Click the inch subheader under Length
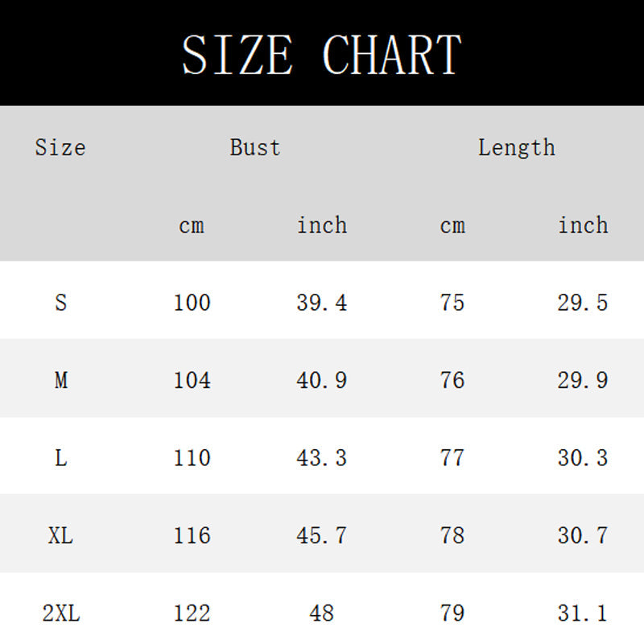 [x=583, y=225]
